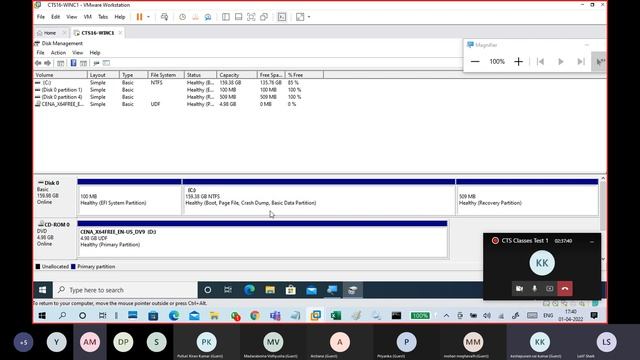Click the CD-ROM 0 label box
The image size is (640, 360).
[x=55, y=239]
